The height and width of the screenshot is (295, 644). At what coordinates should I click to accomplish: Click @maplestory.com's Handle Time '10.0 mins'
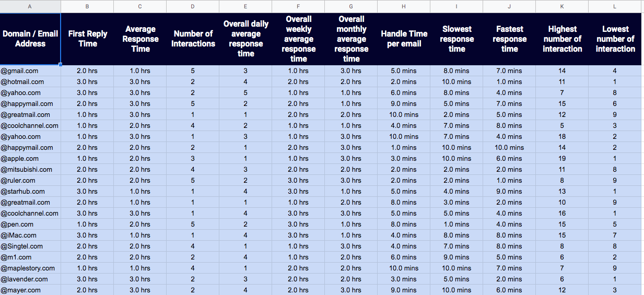point(404,268)
